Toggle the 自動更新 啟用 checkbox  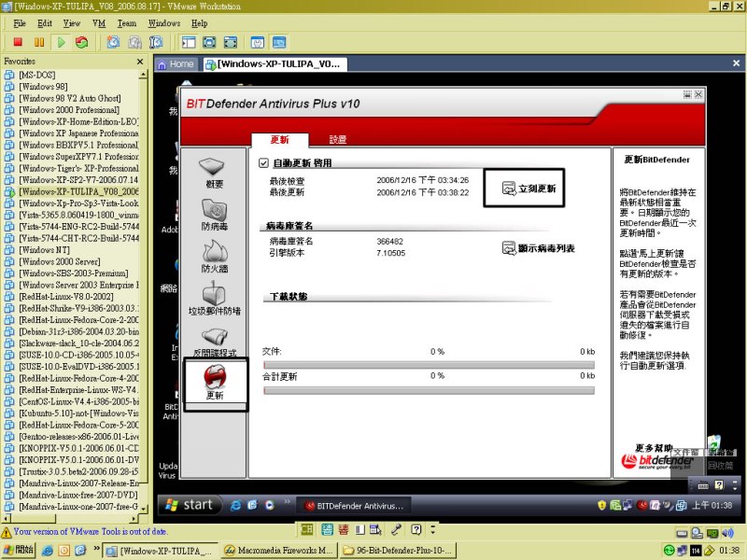coord(263,162)
